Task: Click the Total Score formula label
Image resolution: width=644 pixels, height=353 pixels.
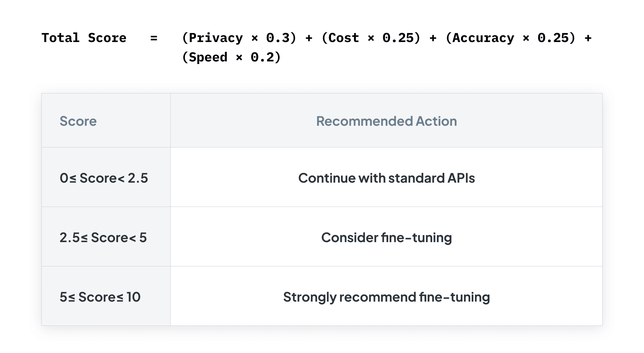Action: [84, 38]
